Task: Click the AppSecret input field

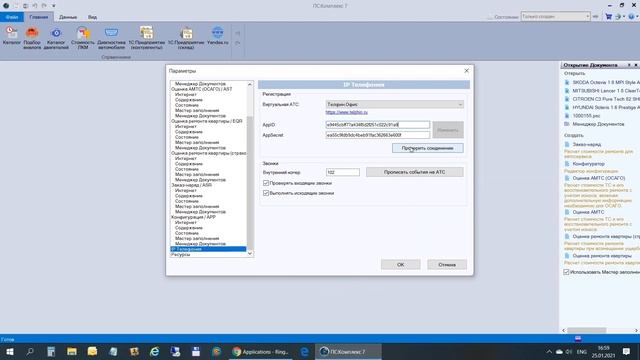Action: 378,135
